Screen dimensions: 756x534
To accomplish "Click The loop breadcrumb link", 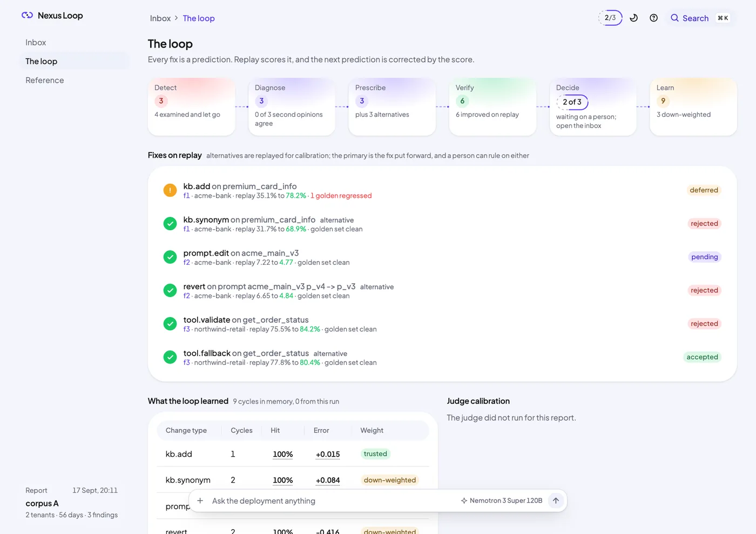I will click(x=199, y=18).
